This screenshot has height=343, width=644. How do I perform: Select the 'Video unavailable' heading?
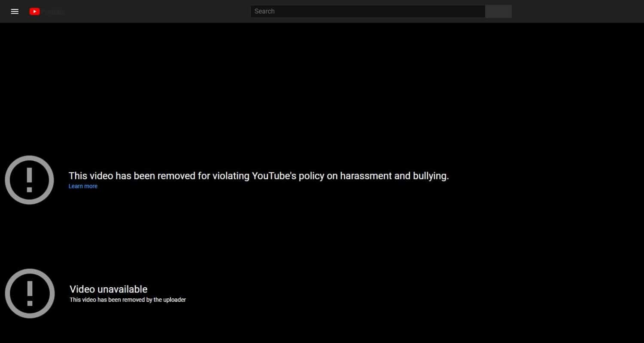click(x=109, y=289)
